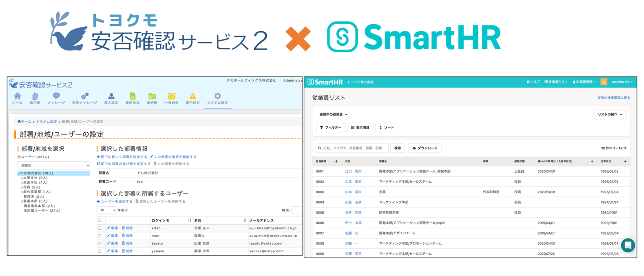Click 表示項目 button
The height and width of the screenshot is (276, 644).
360,127
